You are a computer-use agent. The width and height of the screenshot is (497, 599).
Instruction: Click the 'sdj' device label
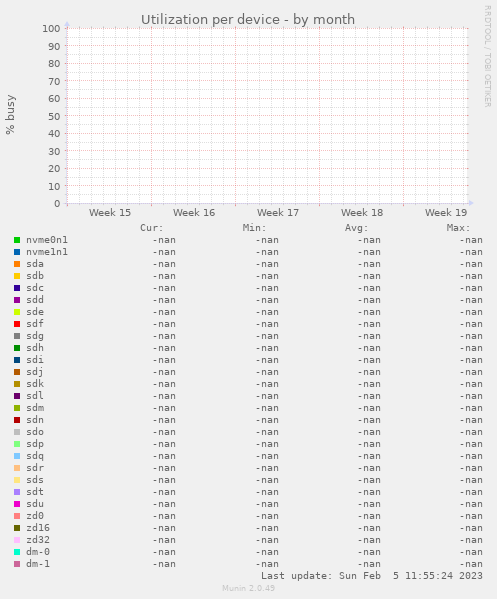pyautogui.click(x=35, y=372)
